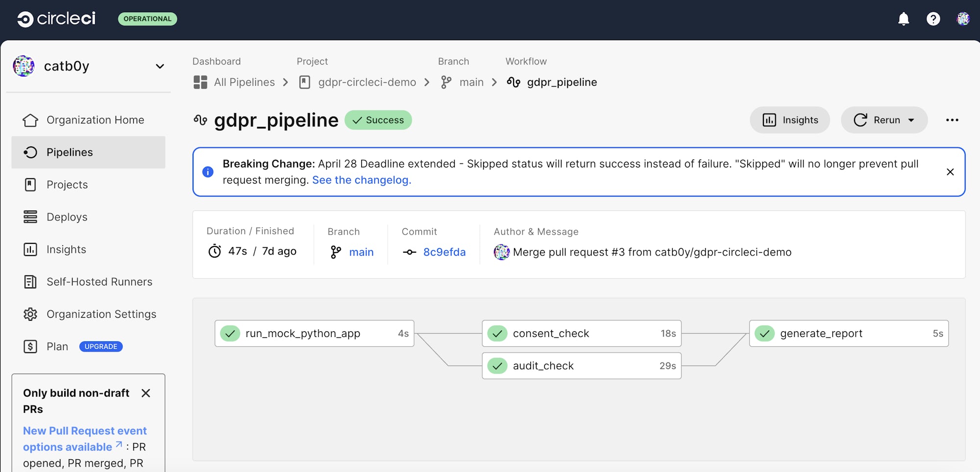
Task: Open commit 8c9efda
Action: click(444, 252)
